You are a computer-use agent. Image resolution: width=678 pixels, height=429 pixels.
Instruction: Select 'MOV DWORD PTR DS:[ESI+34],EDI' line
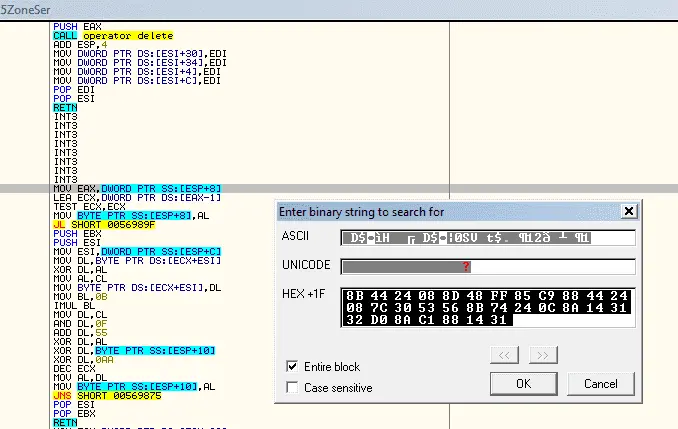pos(140,63)
